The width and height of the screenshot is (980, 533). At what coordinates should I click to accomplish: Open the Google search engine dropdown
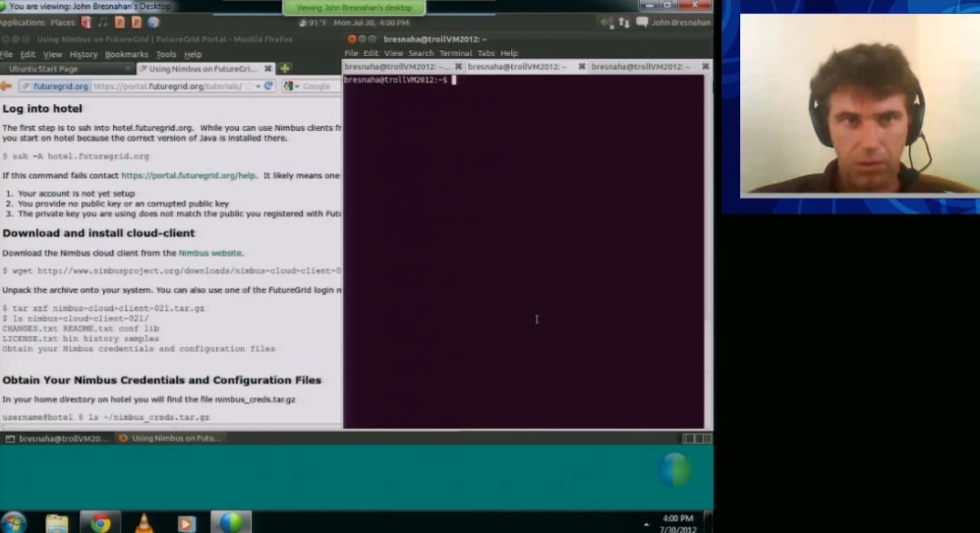(x=291, y=87)
